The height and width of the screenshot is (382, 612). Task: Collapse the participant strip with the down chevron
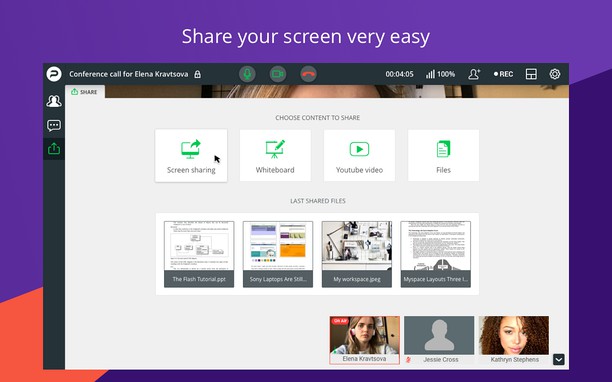pyautogui.click(x=559, y=359)
